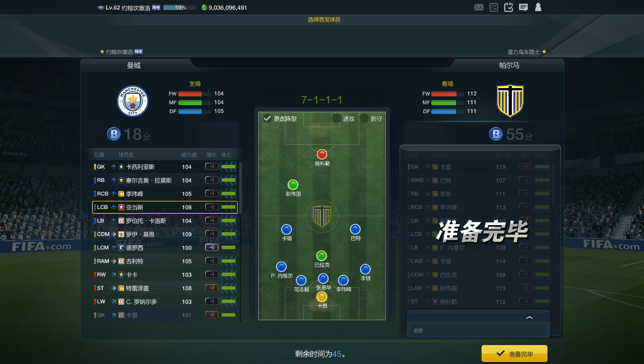
Task: Click the Parma club crest
Action: [x=510, y=101]
